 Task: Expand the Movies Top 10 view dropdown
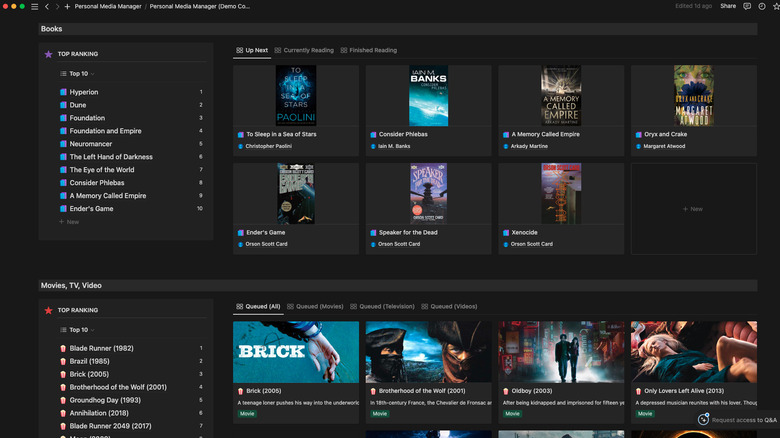78,329
